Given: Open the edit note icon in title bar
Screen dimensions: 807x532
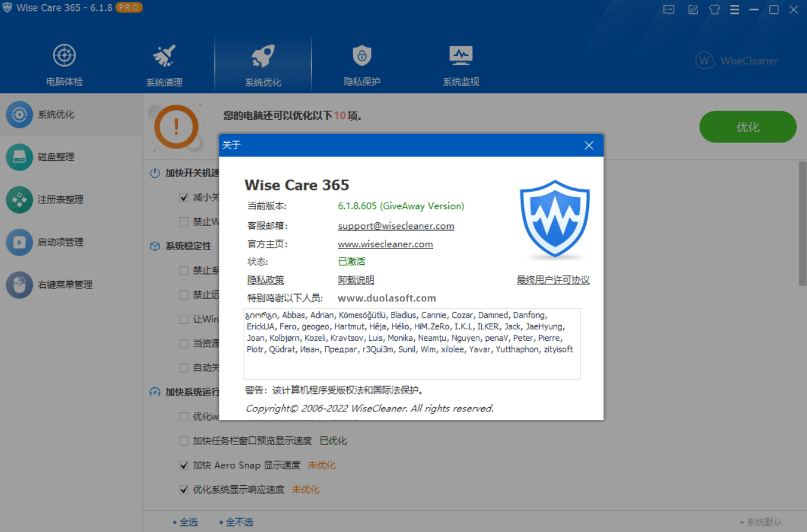Looking at the screenshot, I should (693, 9).
